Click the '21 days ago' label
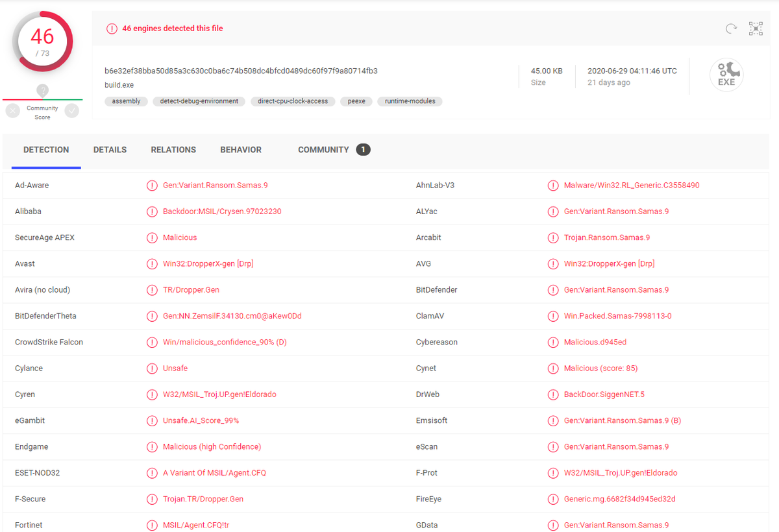Image resolution: width=779 pixels, height=532 pixels. pos(609,82)
